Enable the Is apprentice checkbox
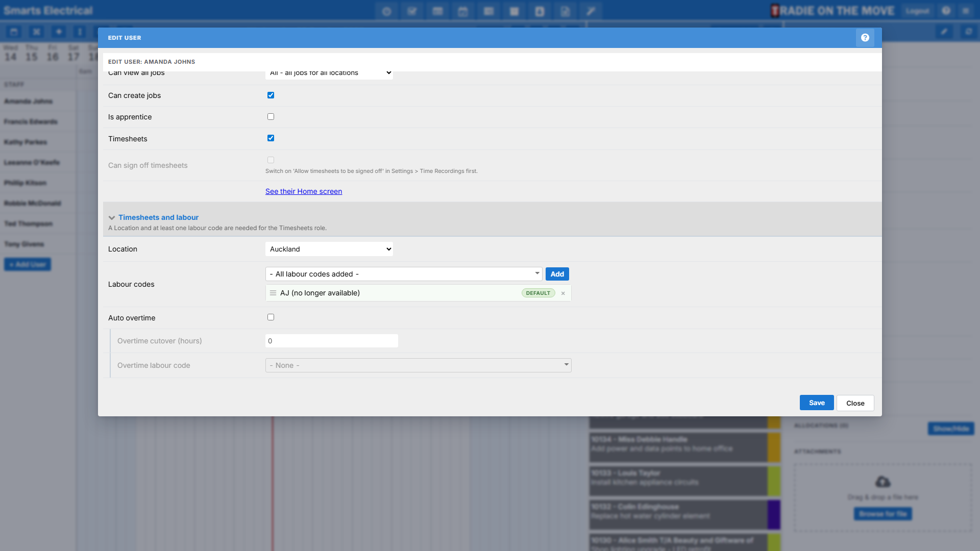980x551 pixels. point(271,117)
